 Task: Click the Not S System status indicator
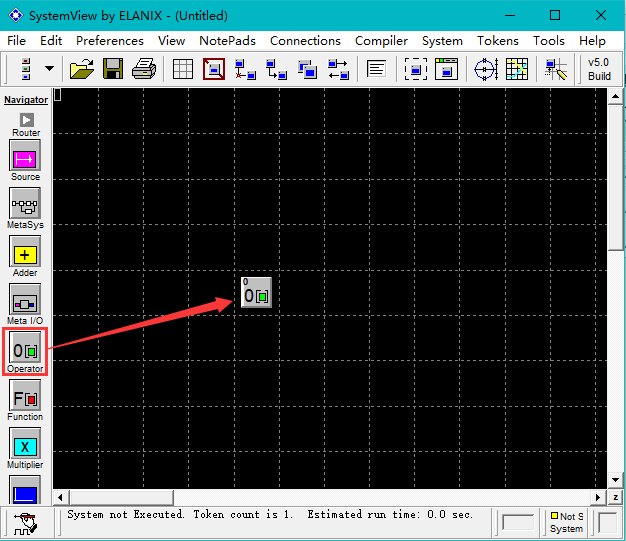[566, 523]
